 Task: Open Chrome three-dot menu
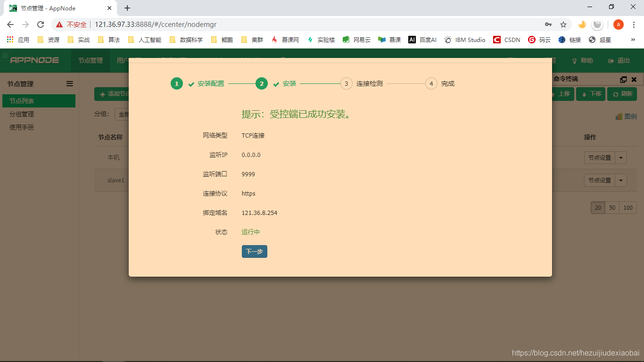[x=634, y=25]
